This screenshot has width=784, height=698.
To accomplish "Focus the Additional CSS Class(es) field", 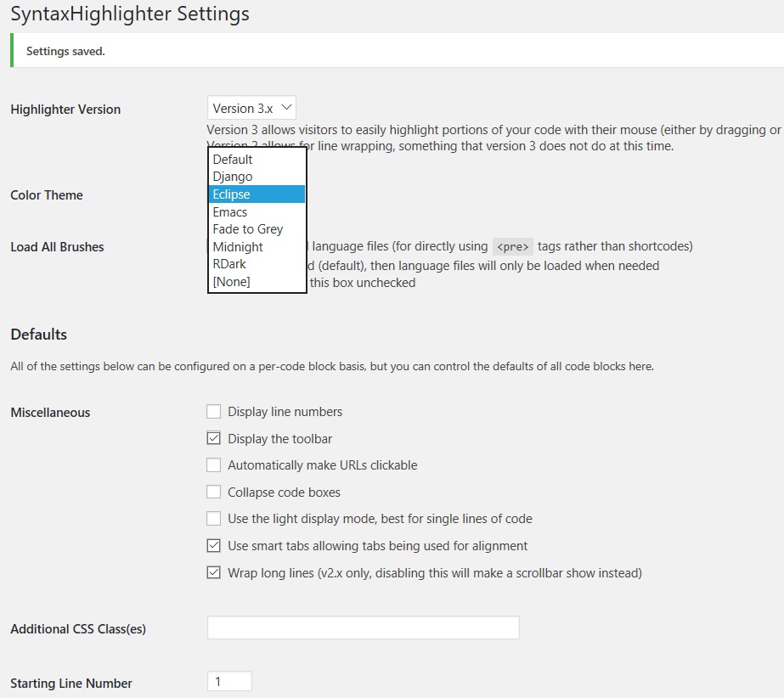I will point(364,628).
